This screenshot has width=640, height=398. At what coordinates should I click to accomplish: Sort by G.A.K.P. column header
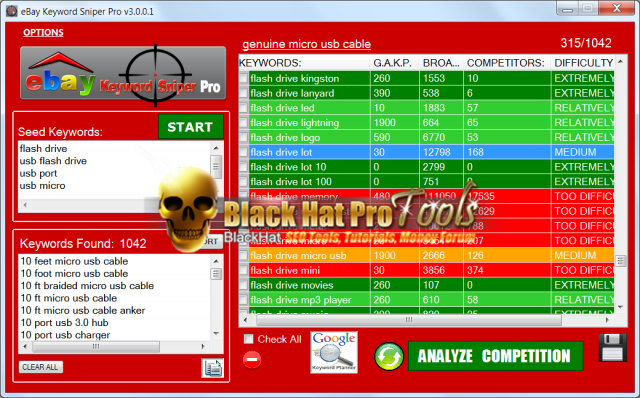tap(394, 63)
